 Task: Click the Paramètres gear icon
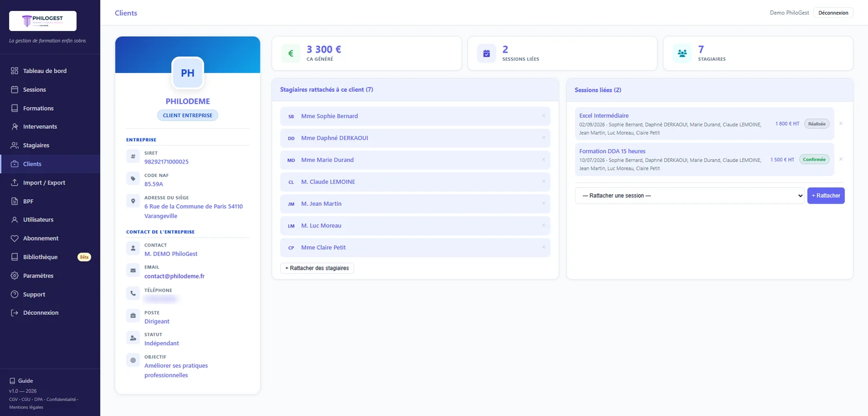click(x=15, y=275)
